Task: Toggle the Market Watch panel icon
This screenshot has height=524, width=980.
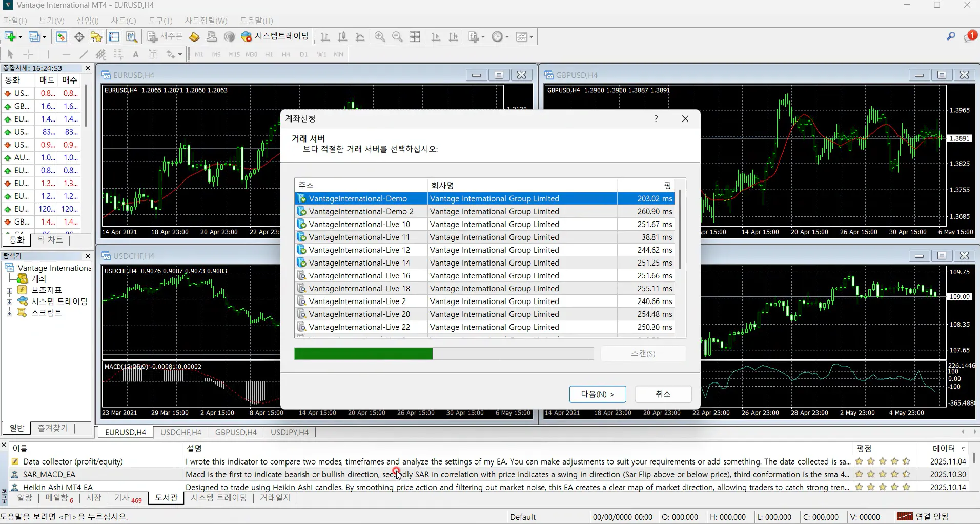Action: [x=62, y=36]
